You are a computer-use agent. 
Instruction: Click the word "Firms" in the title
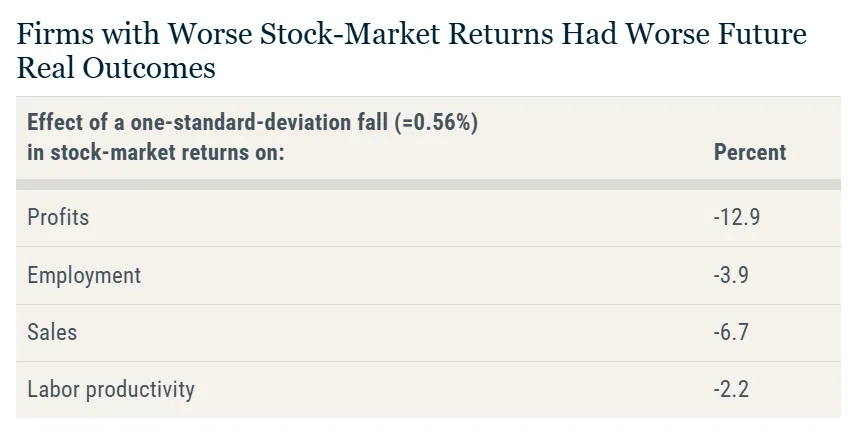click(x=52, y=37)
